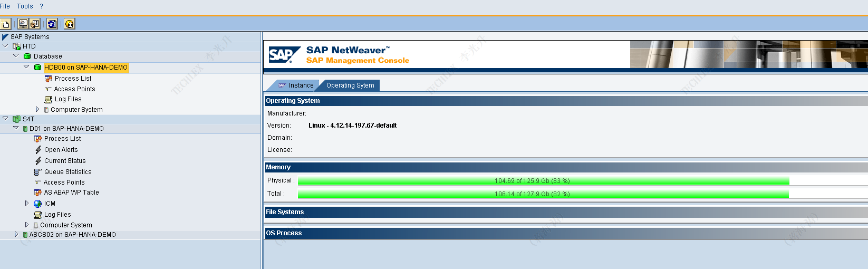
Task: Open the ? help menu
Action: tap(41, 6)
